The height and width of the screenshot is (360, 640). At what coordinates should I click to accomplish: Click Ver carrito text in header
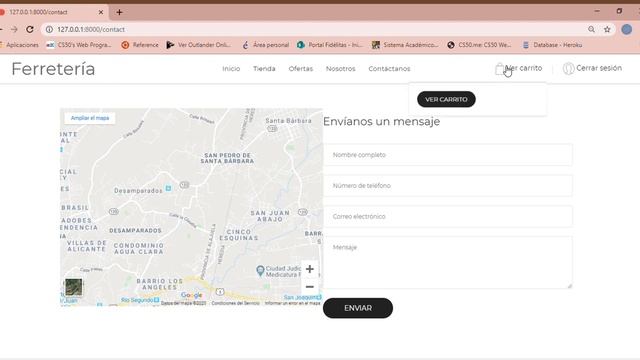pyautogui.click(x=524, y=68)
